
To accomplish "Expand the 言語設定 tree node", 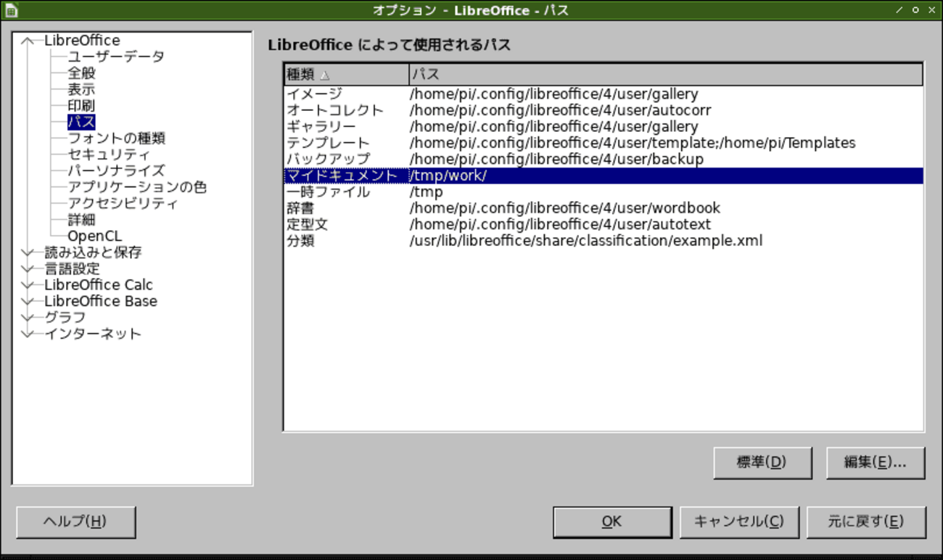I will [28, 269].
